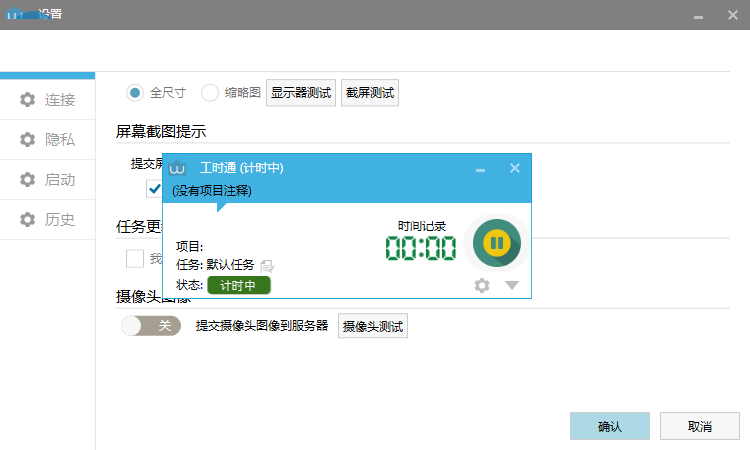Click the 显示器测试 button
This screenshot has width=750, height=450.
coord(301,93)
